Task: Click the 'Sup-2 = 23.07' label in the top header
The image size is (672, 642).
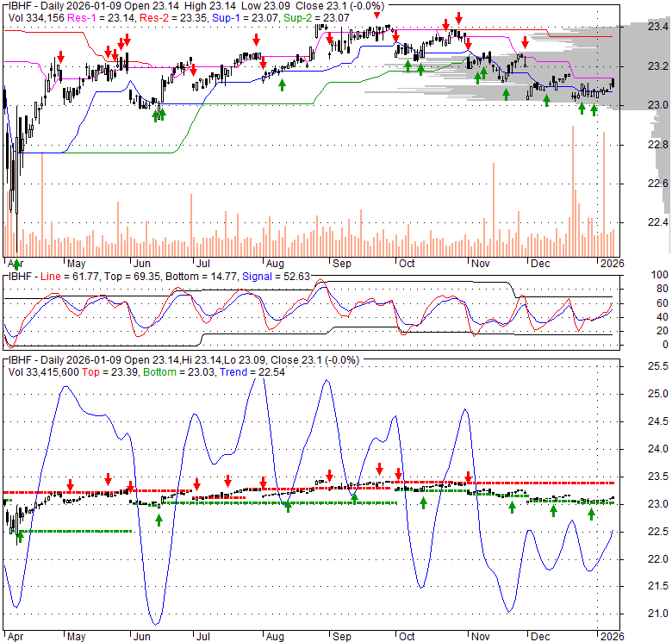Action: [316, 17]
